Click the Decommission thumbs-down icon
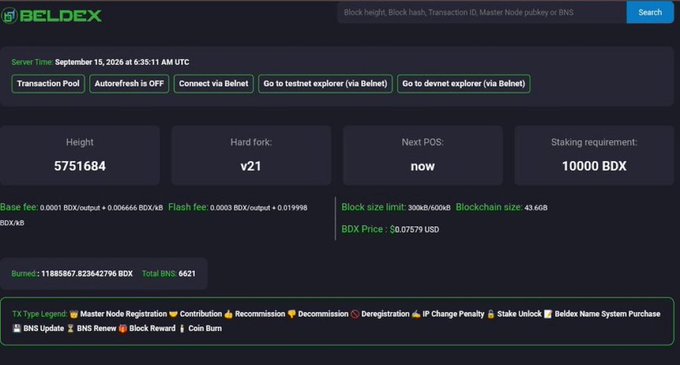 291,314
